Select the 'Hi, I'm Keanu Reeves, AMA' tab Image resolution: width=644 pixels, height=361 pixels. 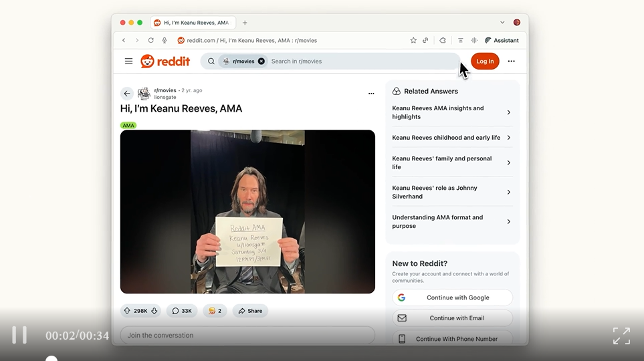pos(193,23)
